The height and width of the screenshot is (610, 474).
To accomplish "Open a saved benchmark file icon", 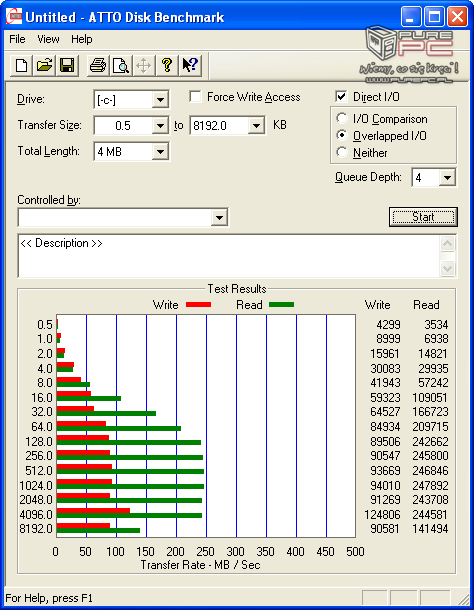I will (x=44, y=65).
